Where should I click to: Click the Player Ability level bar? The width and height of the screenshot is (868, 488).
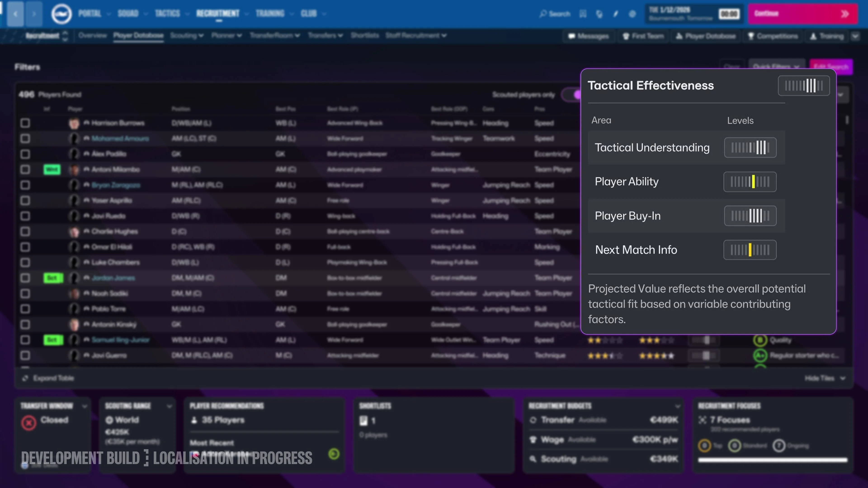[750, 182]
